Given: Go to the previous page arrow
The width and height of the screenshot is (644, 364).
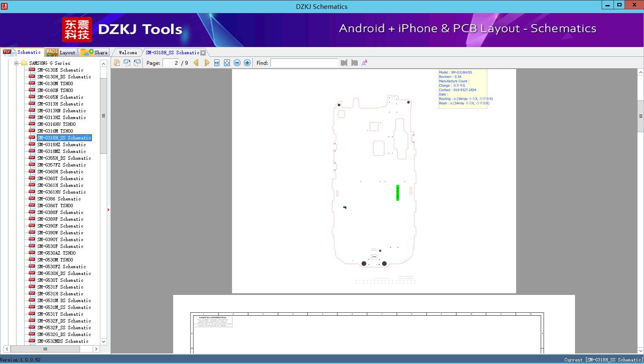Looking at the screenshot, I should point(196,63).
